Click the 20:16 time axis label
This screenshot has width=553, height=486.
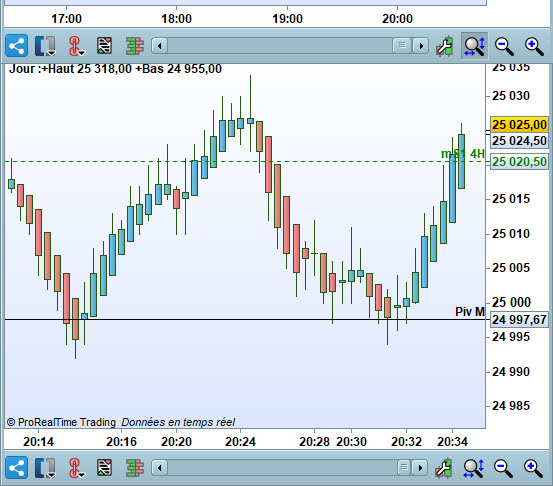point(121,442)
